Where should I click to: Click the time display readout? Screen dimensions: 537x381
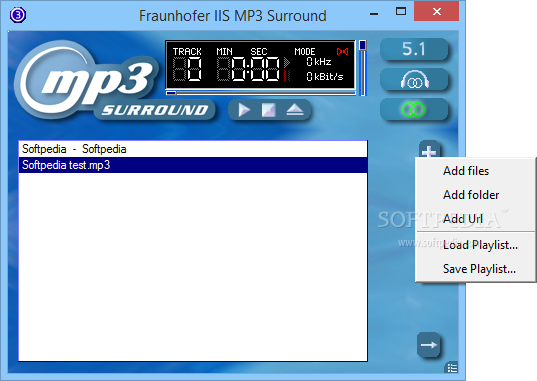click(249, 69)
